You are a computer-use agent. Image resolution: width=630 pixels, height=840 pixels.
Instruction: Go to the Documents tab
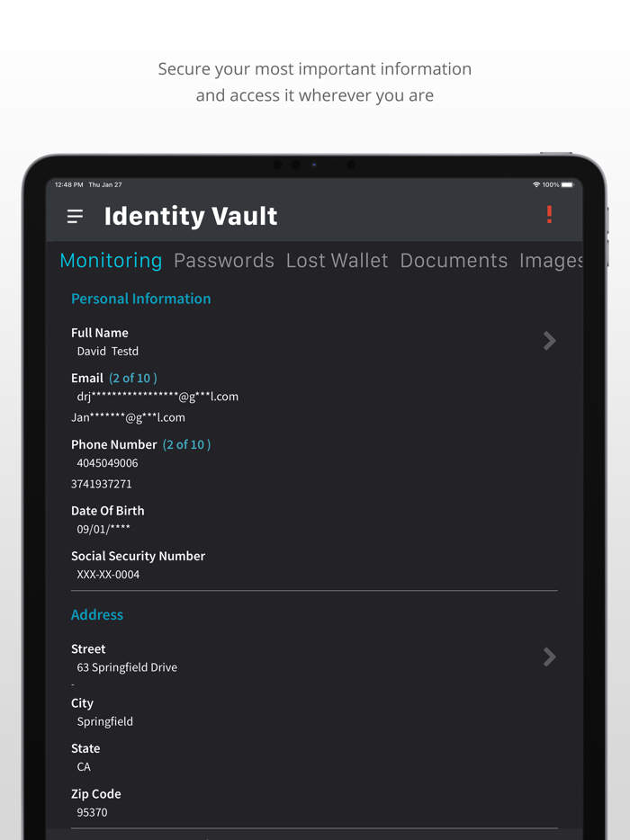click(x=454, y=260)
